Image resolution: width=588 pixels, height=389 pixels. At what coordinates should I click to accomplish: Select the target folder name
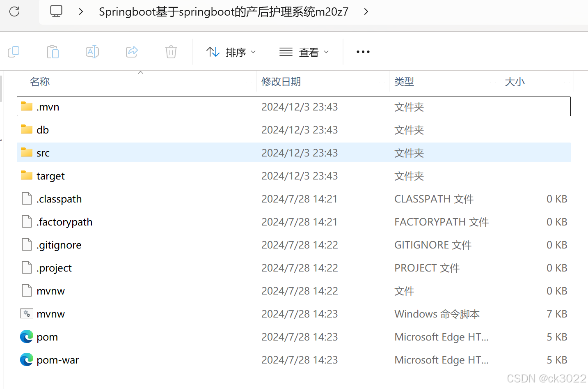click(x=50, y=176)
